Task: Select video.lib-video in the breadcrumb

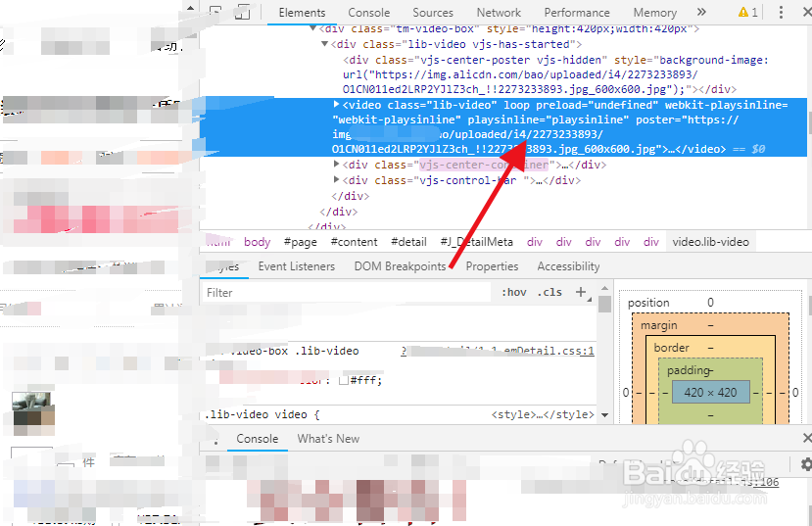Action: [710, 242]
